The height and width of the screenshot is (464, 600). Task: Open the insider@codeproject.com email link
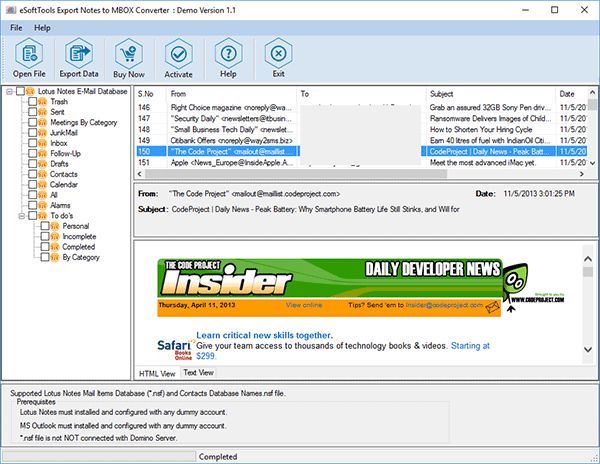pos(444,305)
